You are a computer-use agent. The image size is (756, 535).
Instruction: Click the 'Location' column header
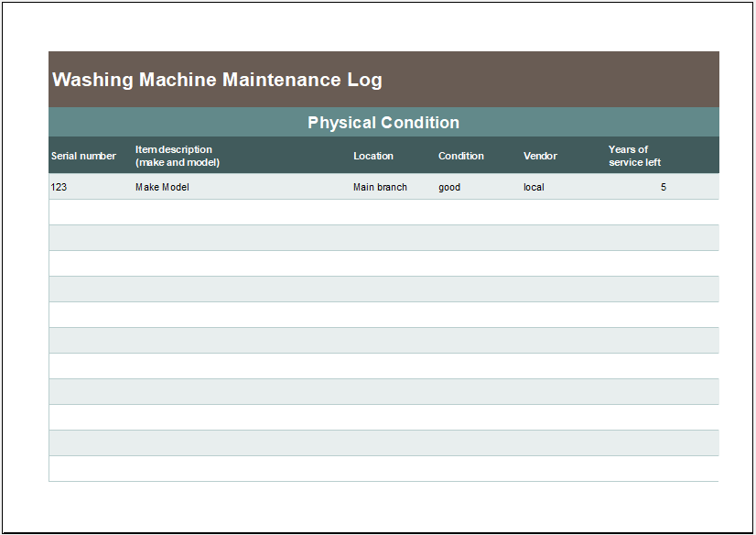click(373, 156)
